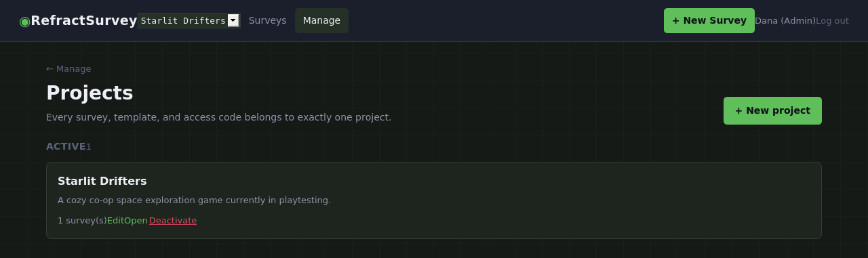Click the 1 survey(s) count text
The width and height of the screenshot is (868, 258).
tap(82, 220)
